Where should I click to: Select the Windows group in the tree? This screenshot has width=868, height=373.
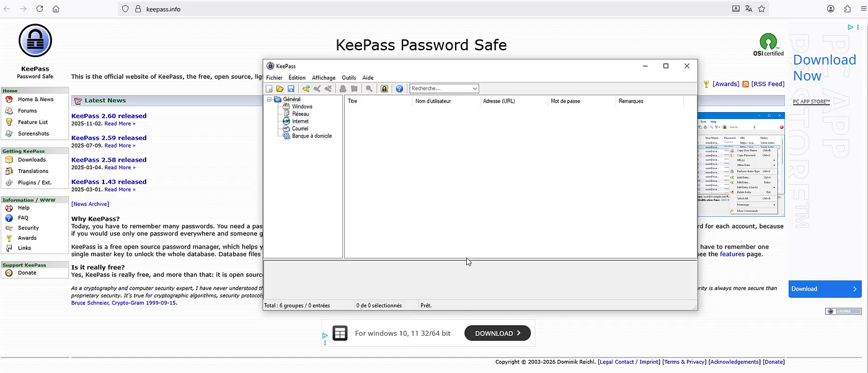302,107
